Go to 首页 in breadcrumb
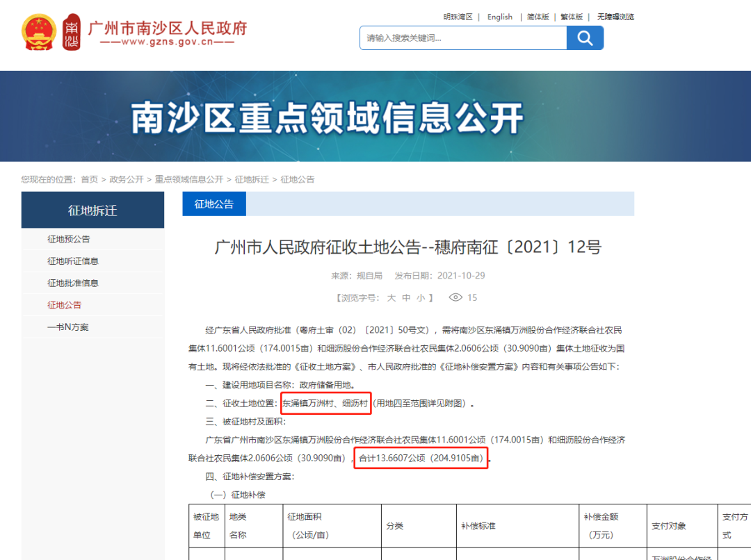Screen dimensions: 751x560 tap(89, 179)
